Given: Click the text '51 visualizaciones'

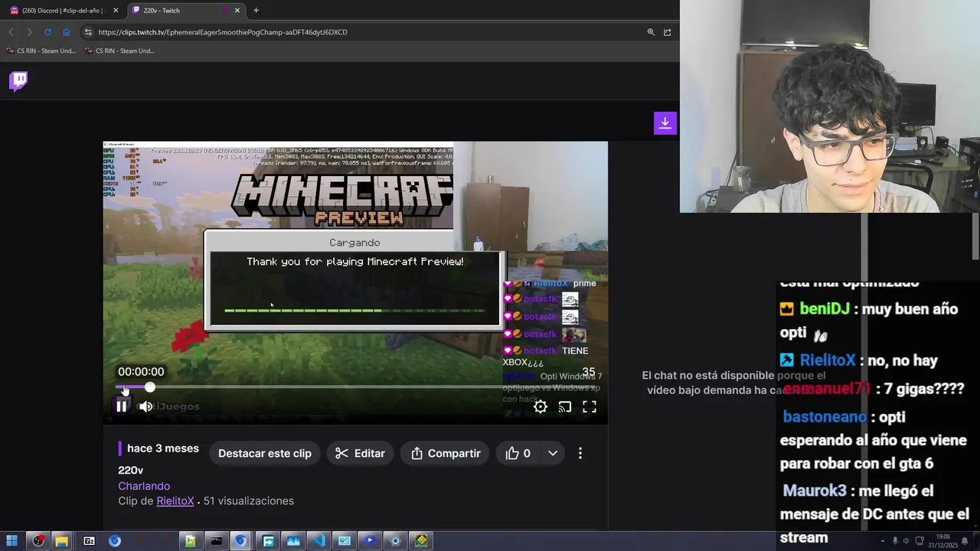Looking at the screenshot, I should (248, 500).
